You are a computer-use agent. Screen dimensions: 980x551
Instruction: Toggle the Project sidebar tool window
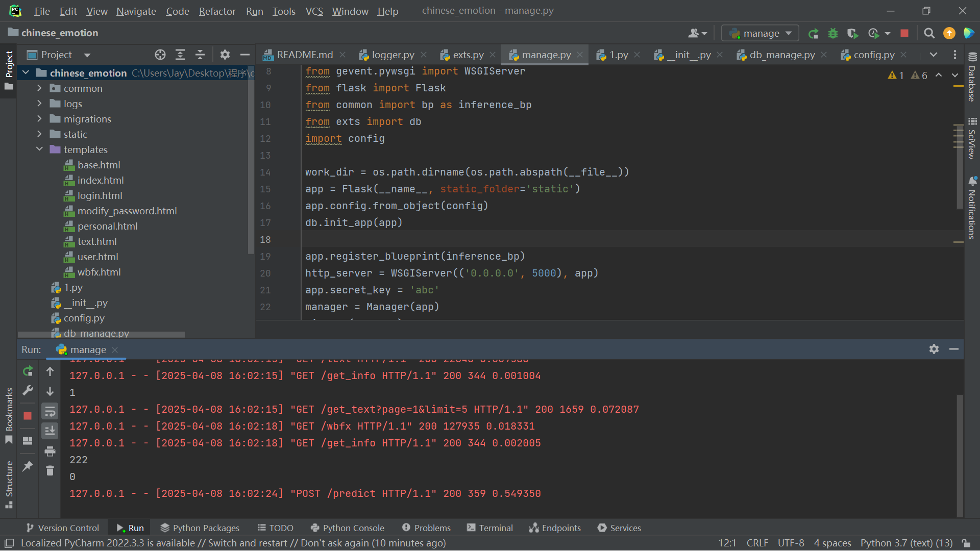point(9,70)
